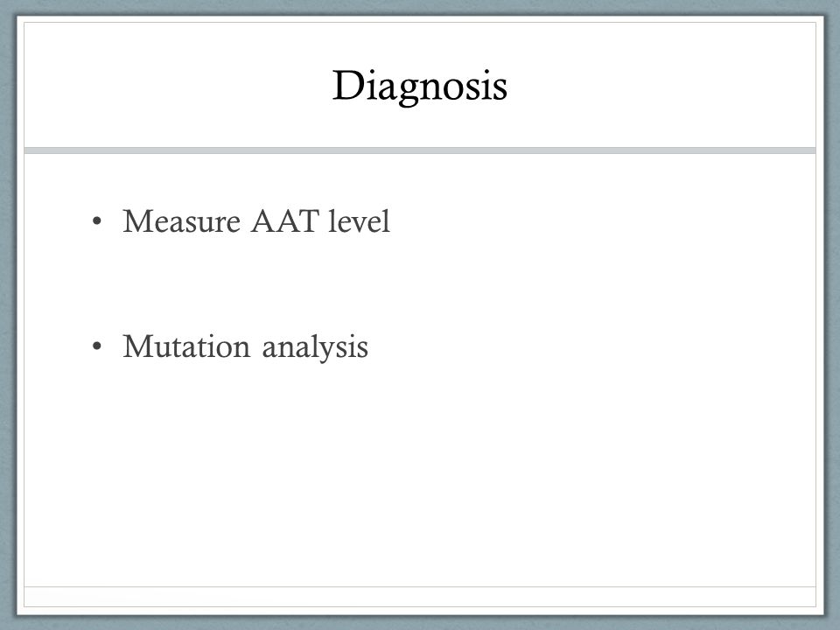The width and height of the screenshot is (840, 630).
Task: Click the word Mutation
Action: [x=186, y=346]
